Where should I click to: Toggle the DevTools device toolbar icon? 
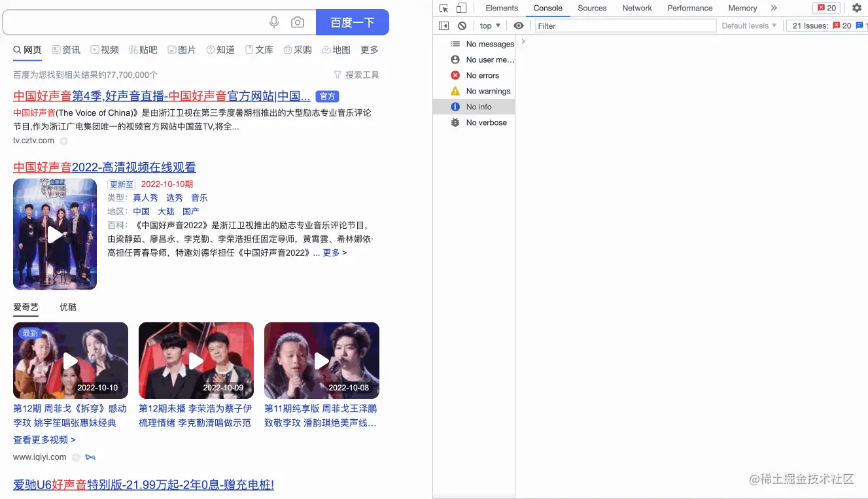coord(461,8)
